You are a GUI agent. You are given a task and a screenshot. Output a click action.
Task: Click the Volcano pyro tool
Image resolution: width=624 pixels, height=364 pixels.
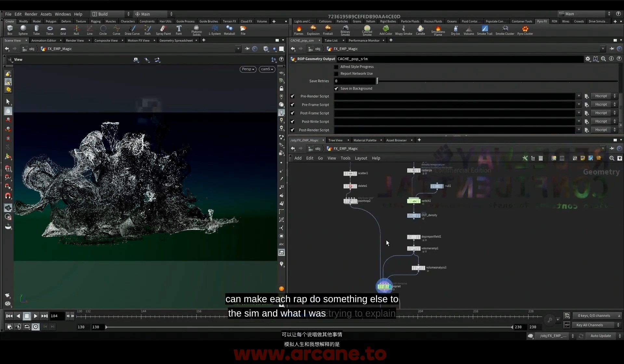[469, 30]
